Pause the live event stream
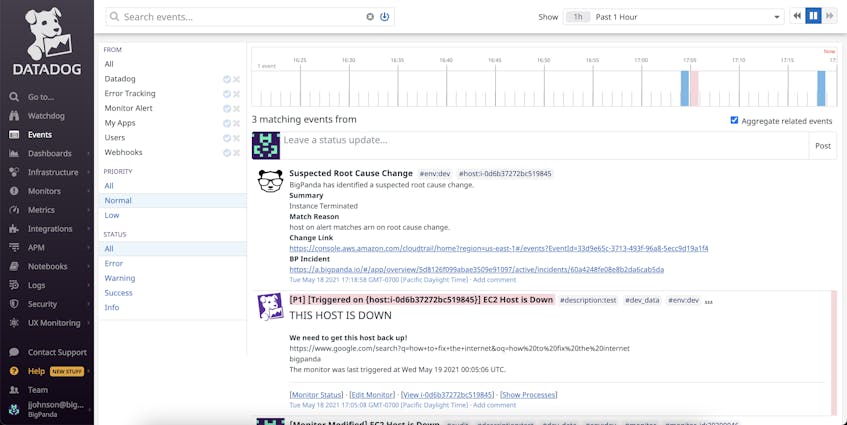847x425 pixels. pyautogui.click(x=813, y=16)
